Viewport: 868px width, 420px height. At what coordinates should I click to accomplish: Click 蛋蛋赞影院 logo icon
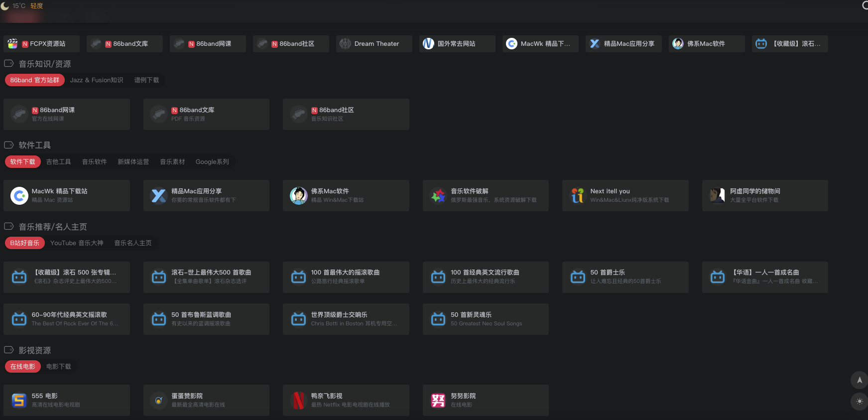(159, 401)
